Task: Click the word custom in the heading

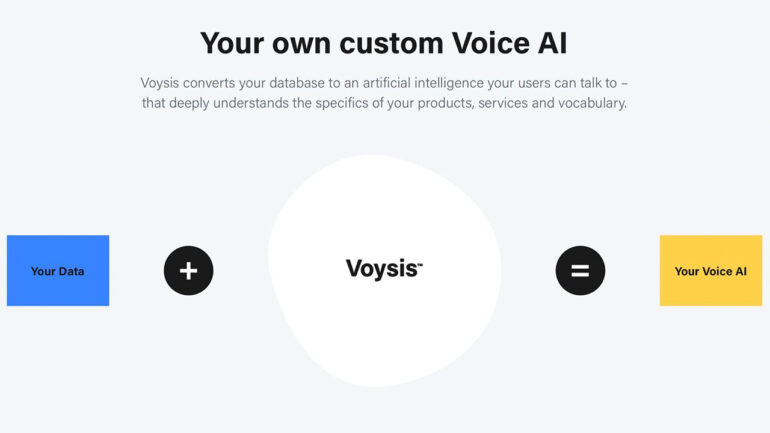Action: click(x=391, y=43)
